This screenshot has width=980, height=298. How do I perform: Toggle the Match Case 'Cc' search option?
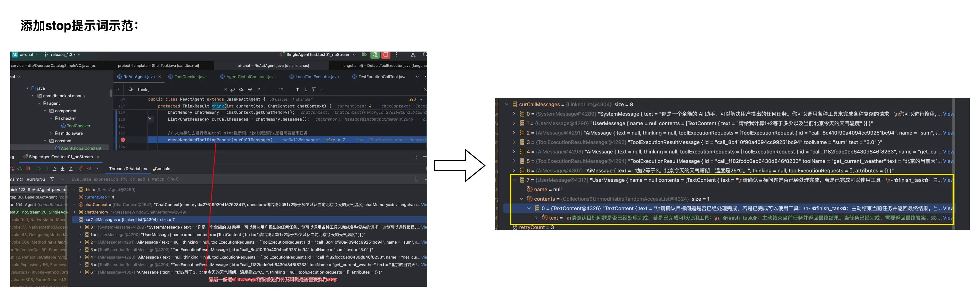point(242,90)
